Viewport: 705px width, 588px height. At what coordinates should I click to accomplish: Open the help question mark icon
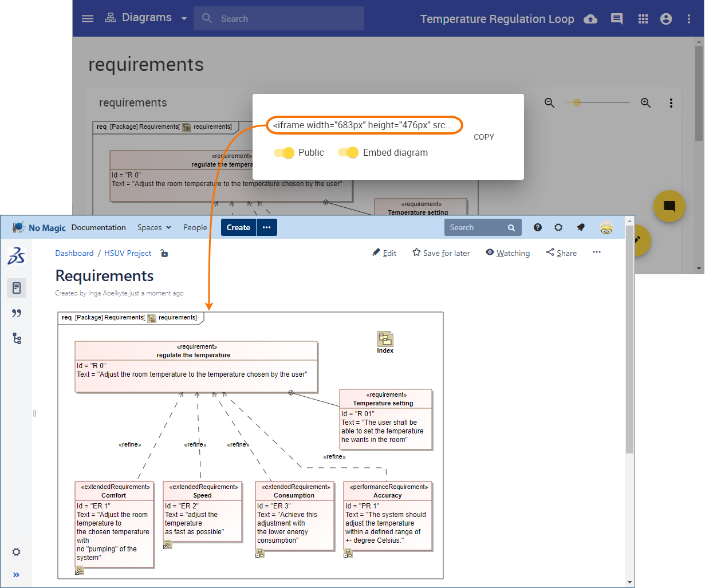point(538,227)
